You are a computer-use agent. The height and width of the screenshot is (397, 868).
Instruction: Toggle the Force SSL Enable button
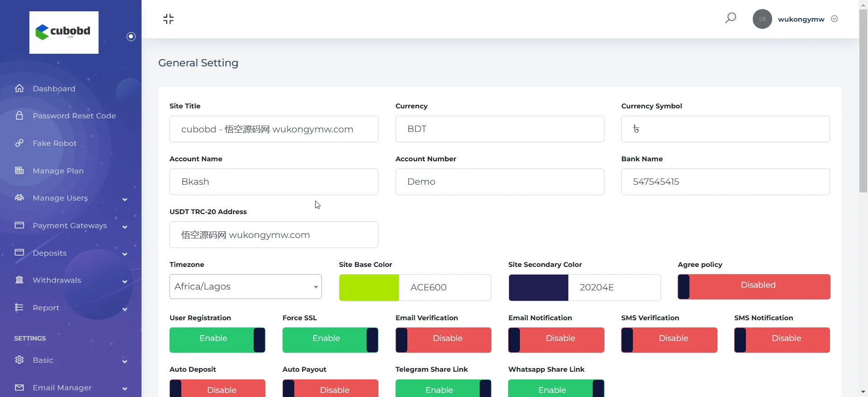330,340
